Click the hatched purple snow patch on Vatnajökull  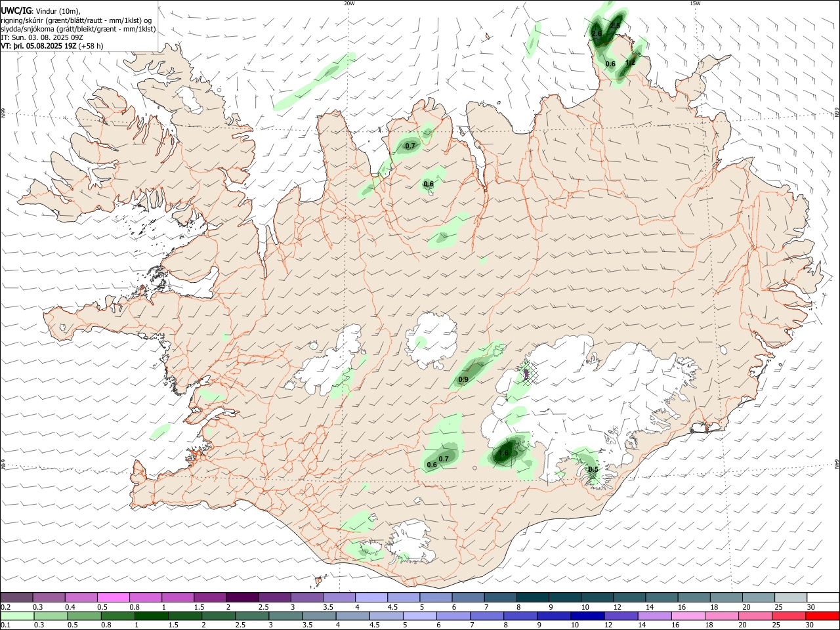(x=527, y=373)
